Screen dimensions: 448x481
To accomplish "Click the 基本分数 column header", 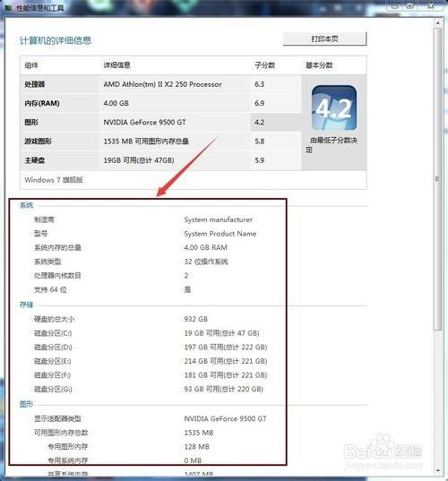I will pyautogui.click(x=319, y=65).
